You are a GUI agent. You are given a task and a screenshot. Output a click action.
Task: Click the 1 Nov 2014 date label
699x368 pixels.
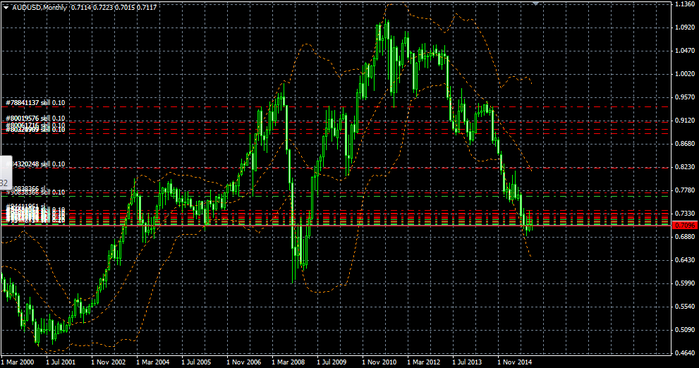coord(514,362)
